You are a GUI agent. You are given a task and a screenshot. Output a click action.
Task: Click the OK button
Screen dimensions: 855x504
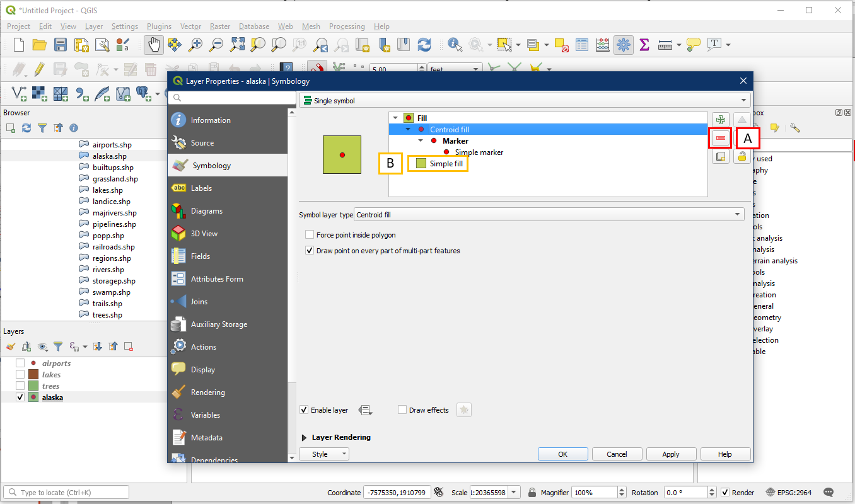[x=562, y=454]
